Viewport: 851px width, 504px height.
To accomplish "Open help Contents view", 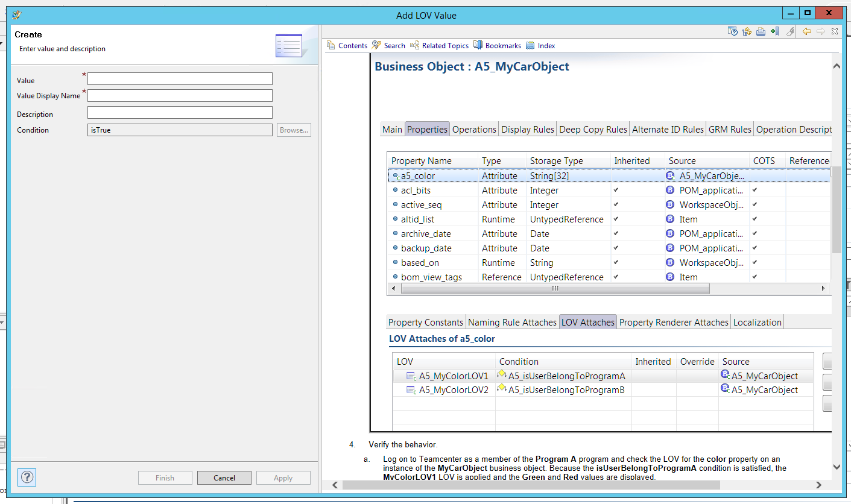I will click(x=347, y=45).
